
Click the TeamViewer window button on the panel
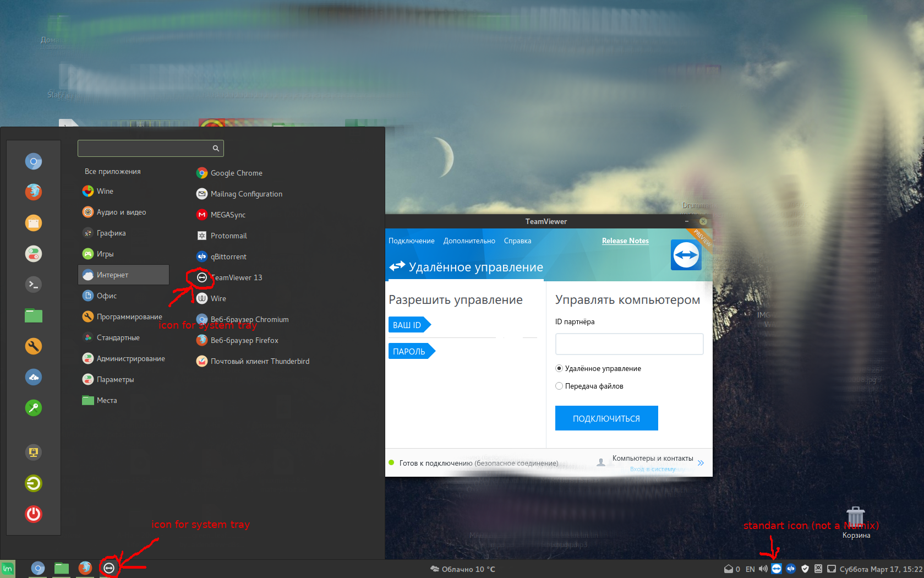[109, 568]
